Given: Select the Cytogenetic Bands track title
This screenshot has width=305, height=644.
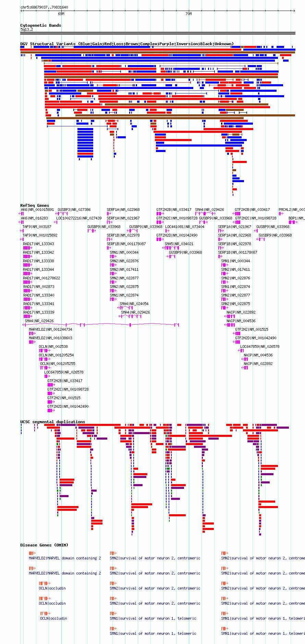Looking at the screenshot, I should click(x=41, y=25).
